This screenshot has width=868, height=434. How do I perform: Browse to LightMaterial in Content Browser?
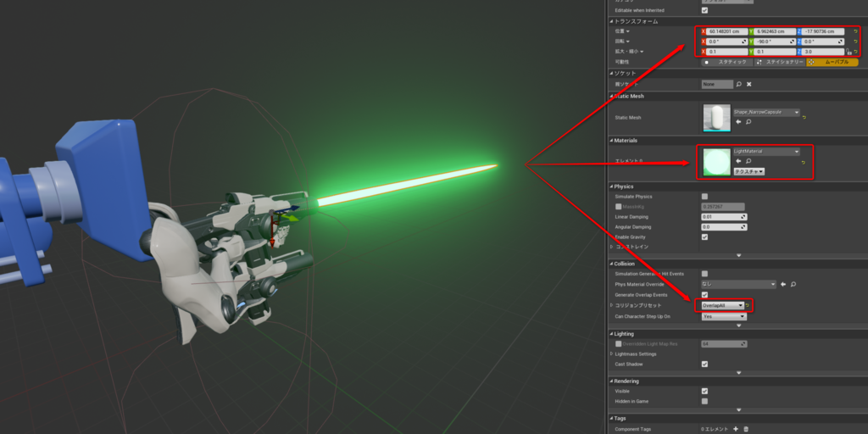point(748,161)
